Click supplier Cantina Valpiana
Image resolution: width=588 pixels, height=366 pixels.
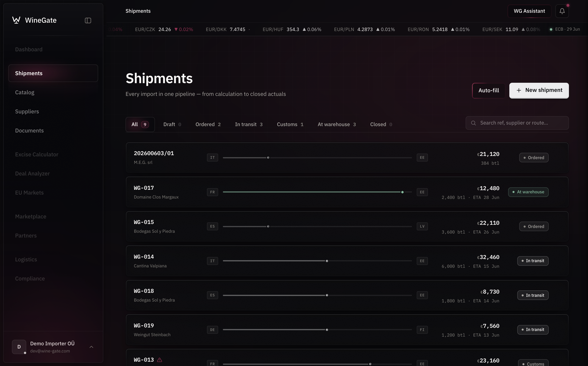150,266
